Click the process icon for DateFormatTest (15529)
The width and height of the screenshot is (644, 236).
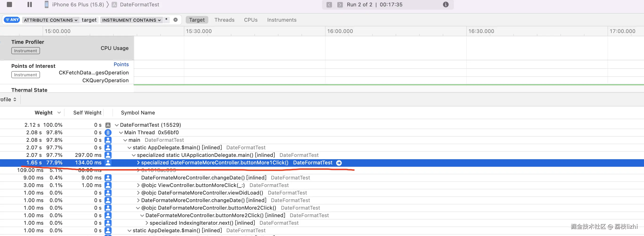[x=108, y=125]
